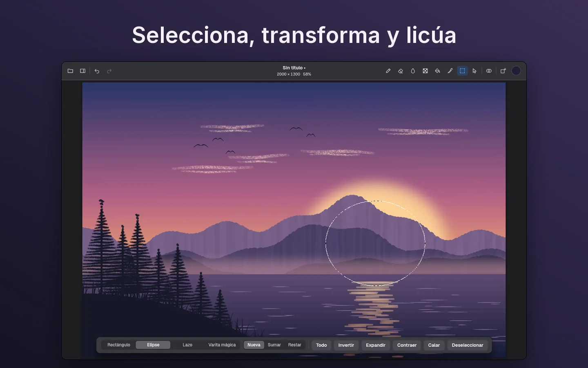Click the undo arrow

(97, 71)
